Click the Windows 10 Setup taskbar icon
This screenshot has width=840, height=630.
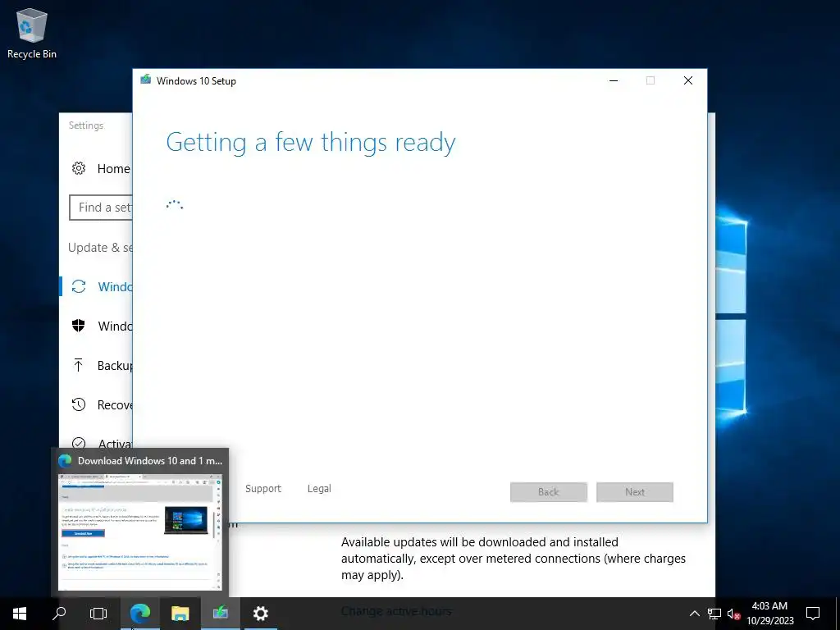[220, 614]
